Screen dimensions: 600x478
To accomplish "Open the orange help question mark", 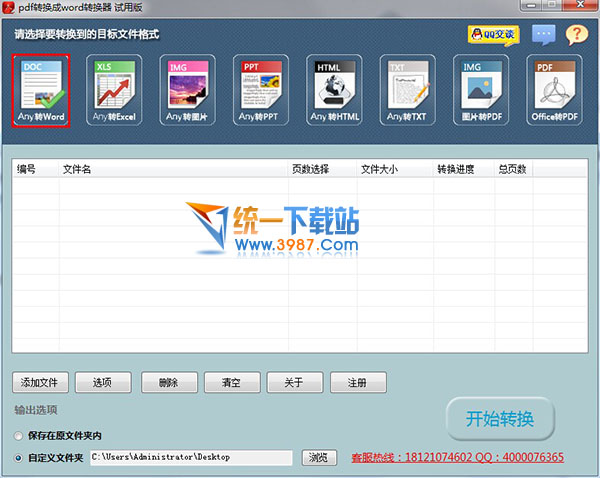I will pyautogui.click(x=576, y=35).
